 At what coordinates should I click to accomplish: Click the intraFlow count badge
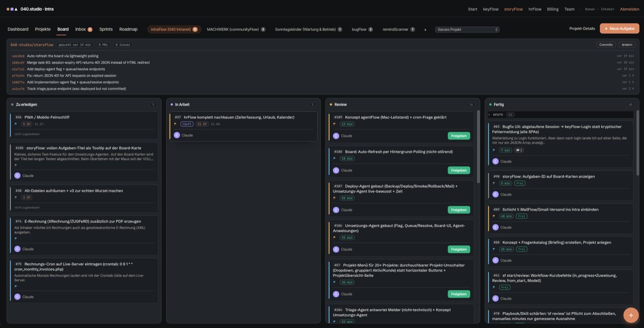195,30
